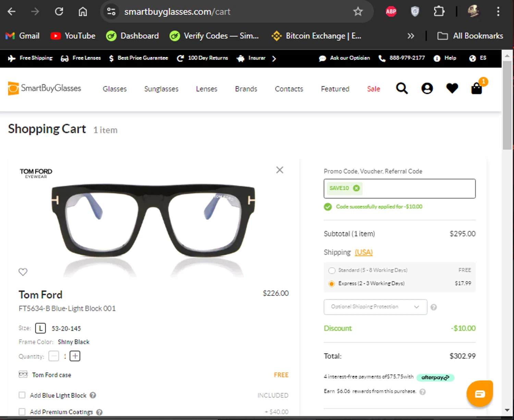Decrease quantity with minus button
The image size is (514, 420).
(54, 356)
